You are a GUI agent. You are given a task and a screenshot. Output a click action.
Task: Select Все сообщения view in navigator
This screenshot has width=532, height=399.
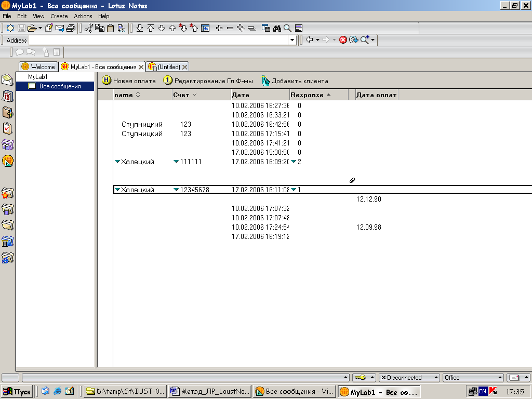pos(60,86)
